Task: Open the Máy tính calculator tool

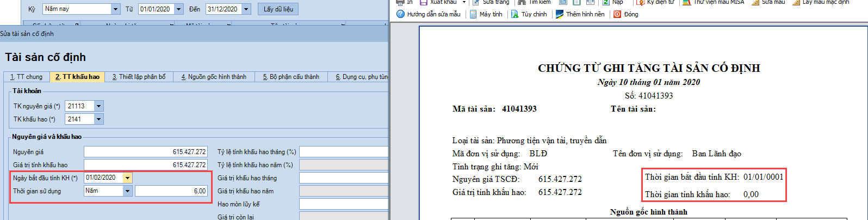Action: tap(473, 14)
